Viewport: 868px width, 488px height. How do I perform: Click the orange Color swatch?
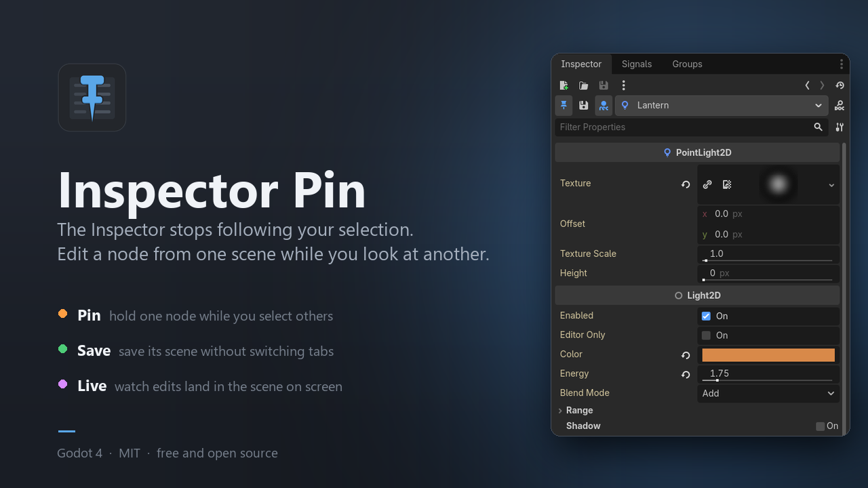(768, 355)
